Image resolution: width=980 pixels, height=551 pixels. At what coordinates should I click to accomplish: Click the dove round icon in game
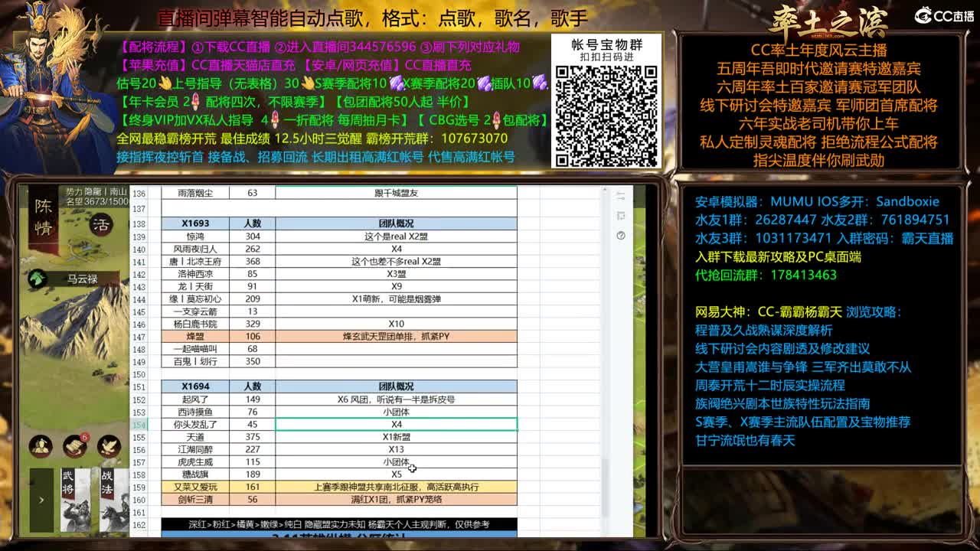(109, 445)
